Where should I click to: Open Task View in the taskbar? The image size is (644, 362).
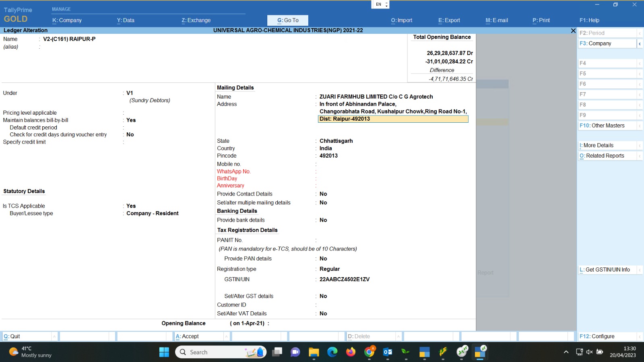click(x=277, y=352)
